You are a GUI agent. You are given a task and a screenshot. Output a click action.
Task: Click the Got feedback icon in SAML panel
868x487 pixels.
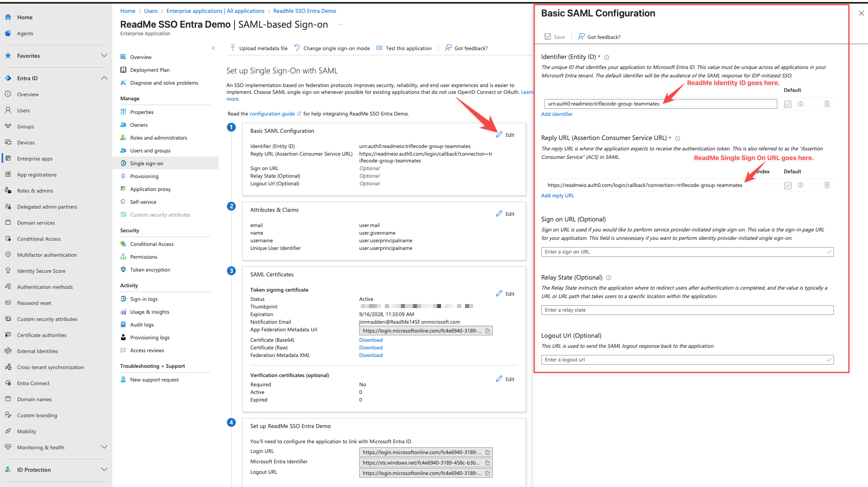581,37
